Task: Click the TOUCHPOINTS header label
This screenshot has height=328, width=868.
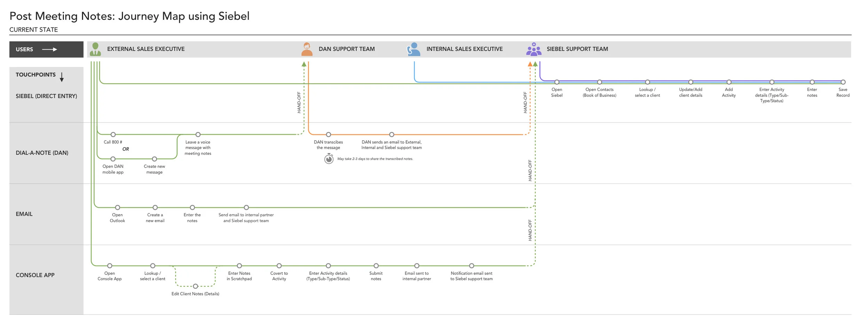Action: [35, 75]
